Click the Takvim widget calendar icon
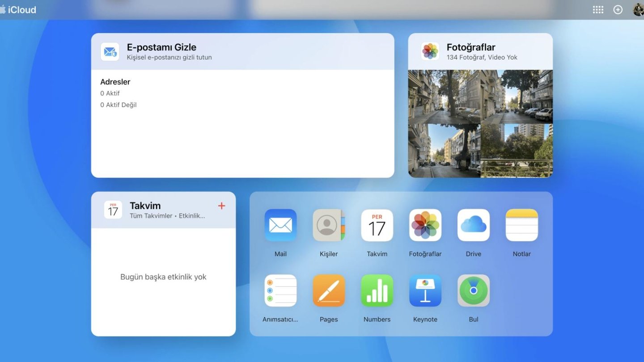Viewport: 644px width, 362px height. [113, 210]
